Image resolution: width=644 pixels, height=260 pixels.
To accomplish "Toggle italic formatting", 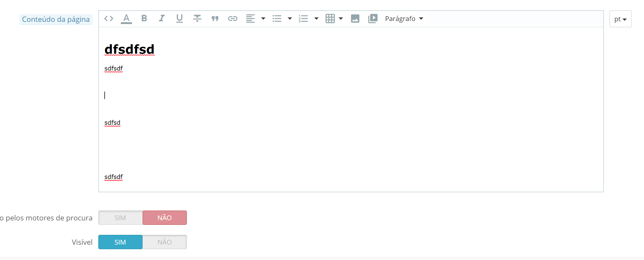I will 162,19.
